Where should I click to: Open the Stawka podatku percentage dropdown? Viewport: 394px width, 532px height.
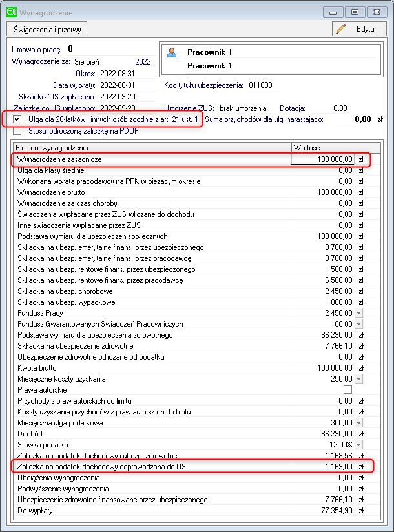(x=359, y=444)
